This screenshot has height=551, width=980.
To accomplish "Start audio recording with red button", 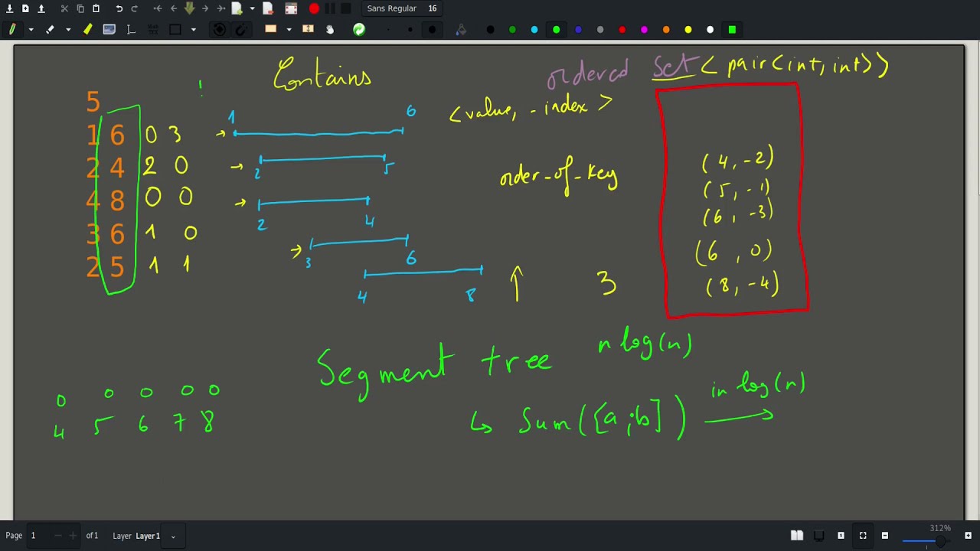I will point(314,8).
